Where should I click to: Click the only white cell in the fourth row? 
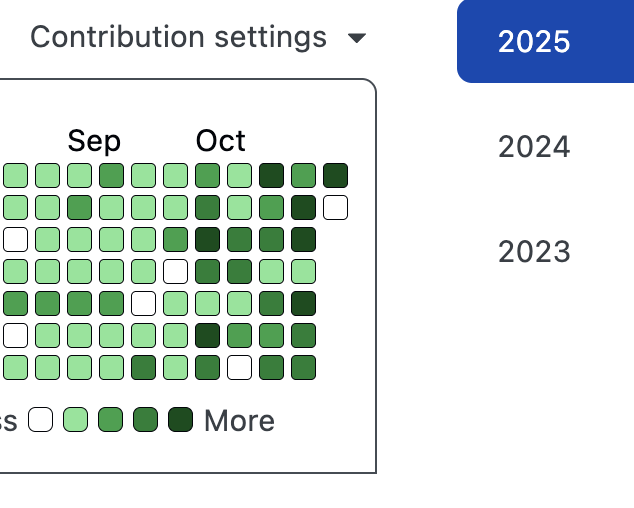point(175,272)
